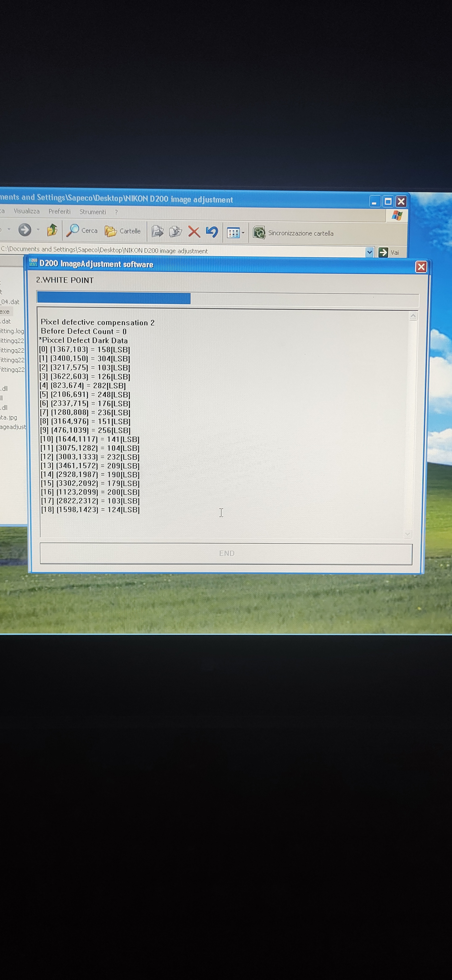
Task: Select the 'ageadjust' file in Explorer
Action: (x=13, y=427)
